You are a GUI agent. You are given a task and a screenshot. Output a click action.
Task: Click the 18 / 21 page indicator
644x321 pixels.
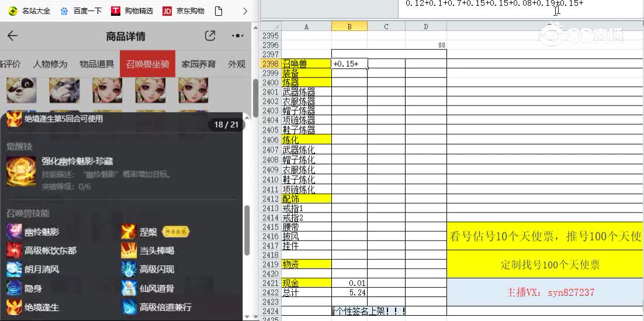(226, 125)
